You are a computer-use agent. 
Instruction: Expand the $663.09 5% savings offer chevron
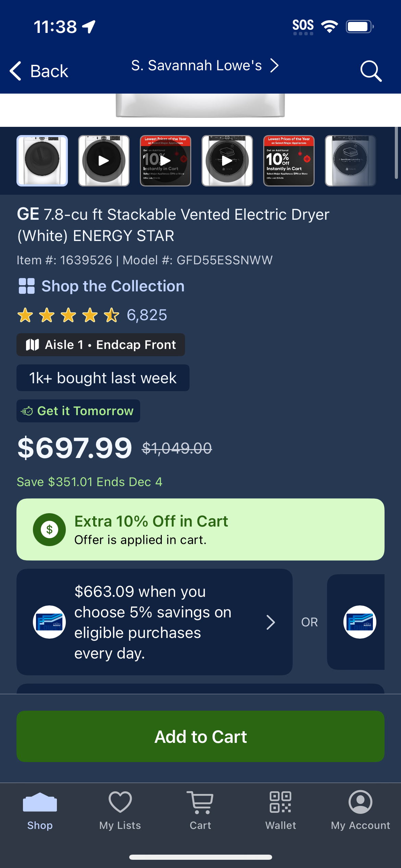[x=271, y=622]
